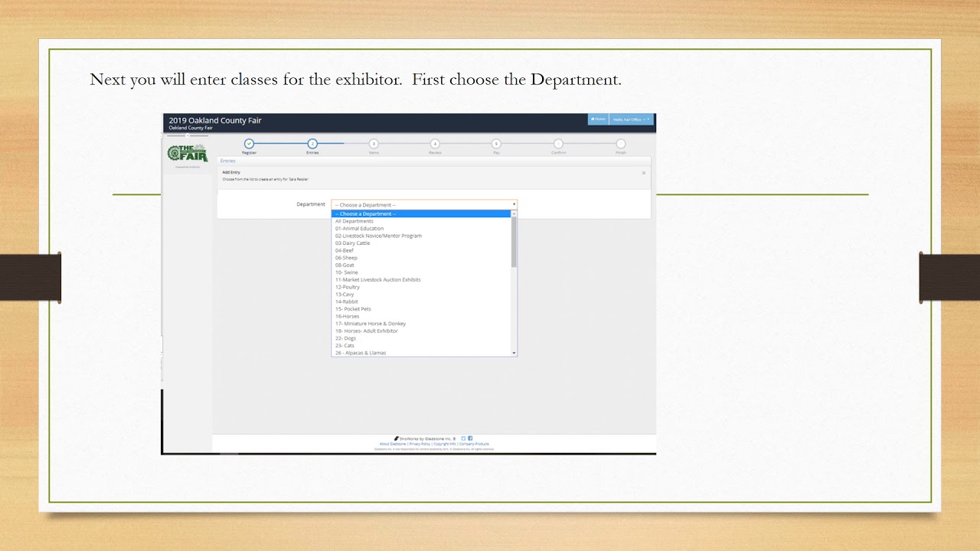Select All Departments from the list
Screen dimensions: 980x551
click(421, 221)
